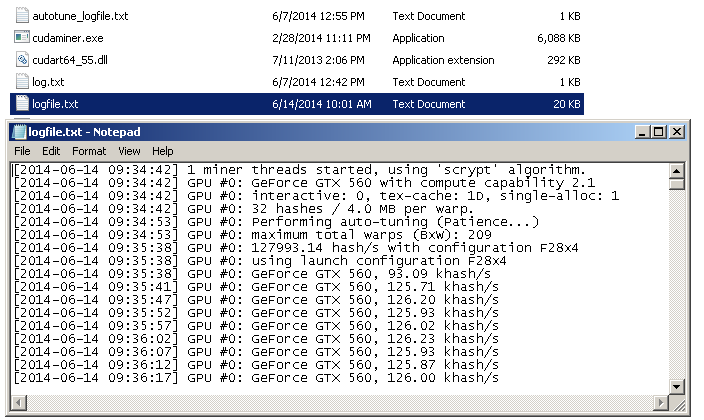Screen dimensions: 704x420
Task: Click the size value 20 KB
Action: point(567,104)
